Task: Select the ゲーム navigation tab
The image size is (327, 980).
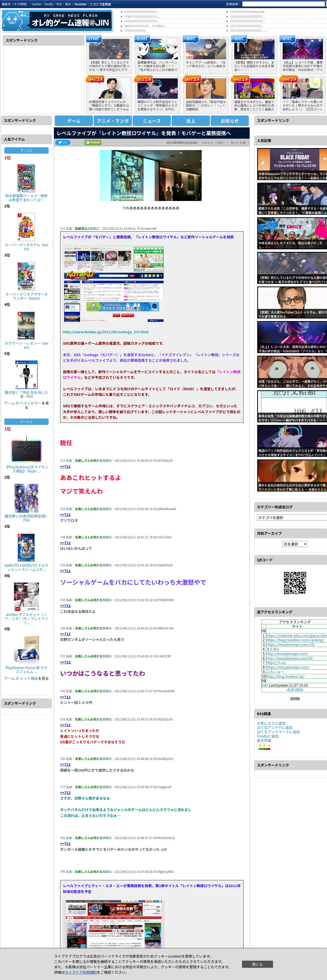Action: pos(74,121)
